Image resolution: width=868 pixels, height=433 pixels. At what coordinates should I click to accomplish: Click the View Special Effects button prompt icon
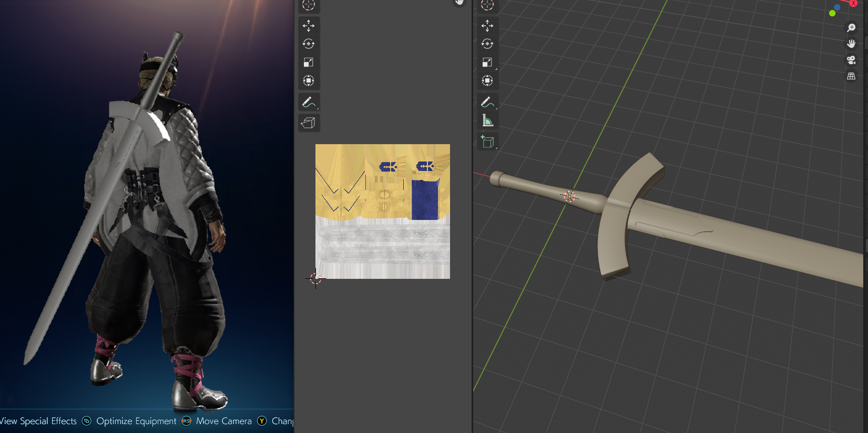(x=87, y=421)
